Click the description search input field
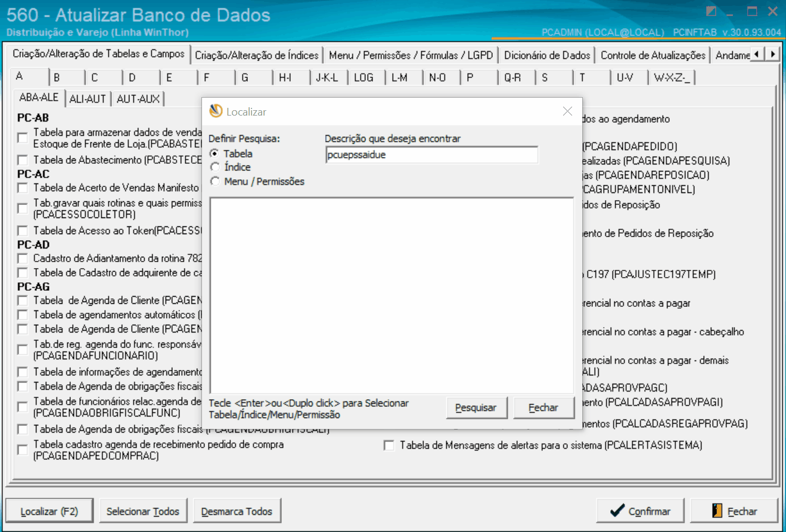This screenshot has width=786, height=532. [x=431, y=155]
